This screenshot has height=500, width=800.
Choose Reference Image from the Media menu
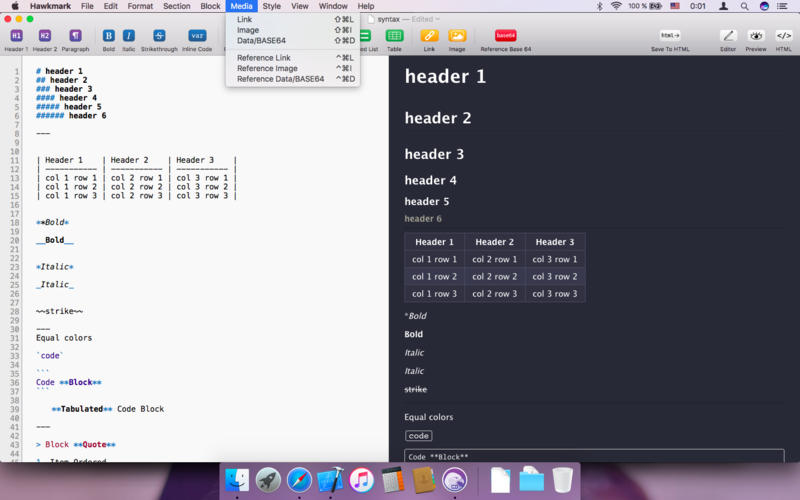[267, 68]
